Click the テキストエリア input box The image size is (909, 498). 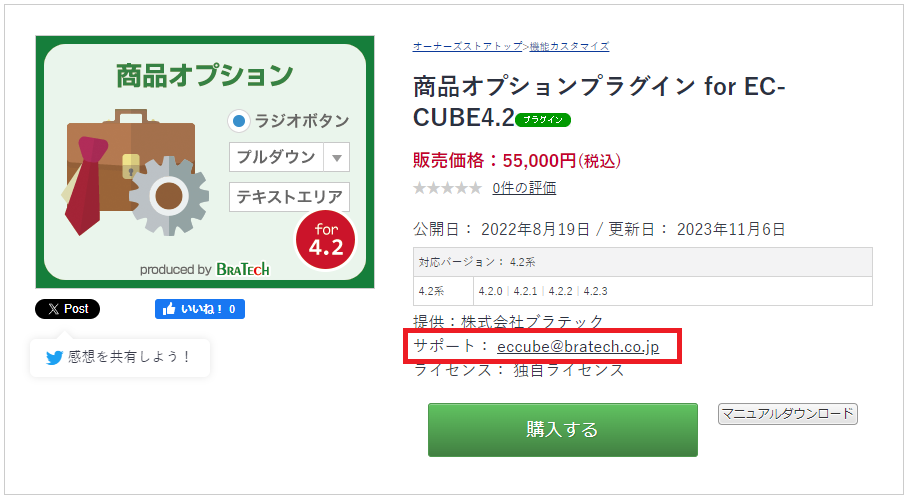tap(289, 197)
